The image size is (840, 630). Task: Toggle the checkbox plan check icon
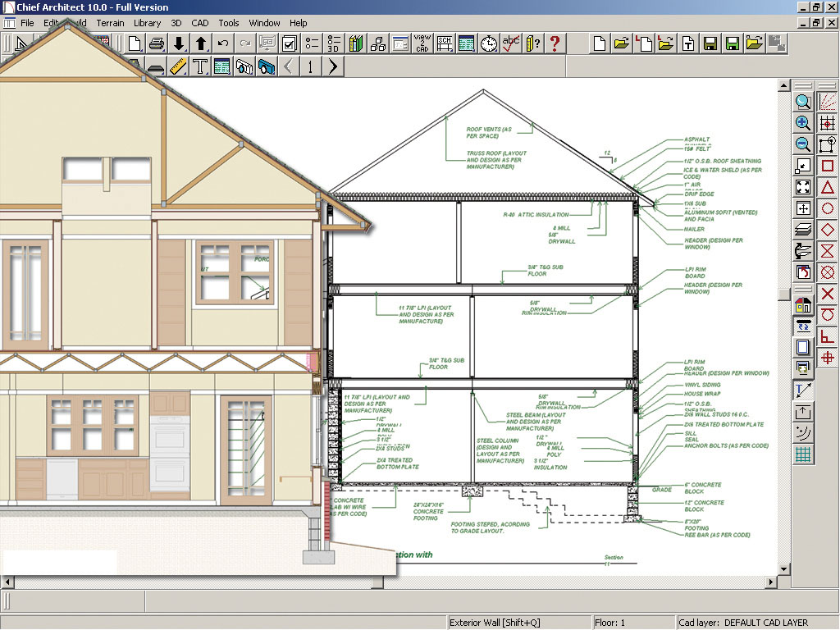click(290, 44)
